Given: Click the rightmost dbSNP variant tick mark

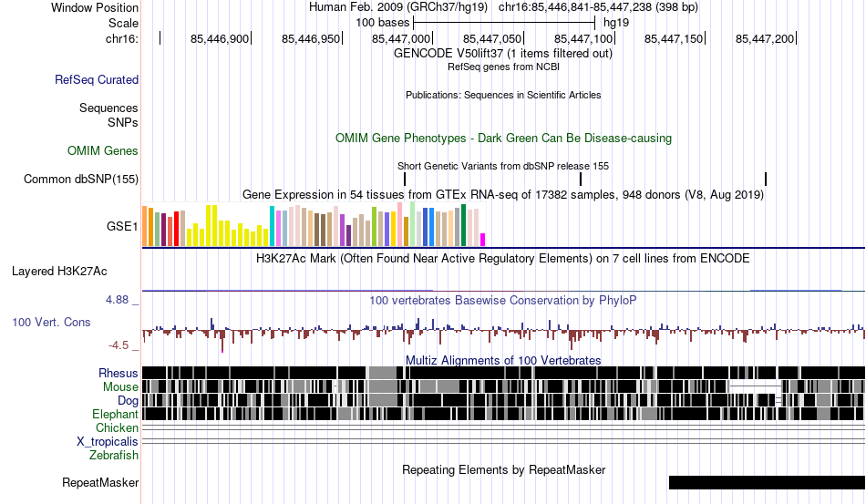Looking at the screenshot, I should tap(766, 179).
